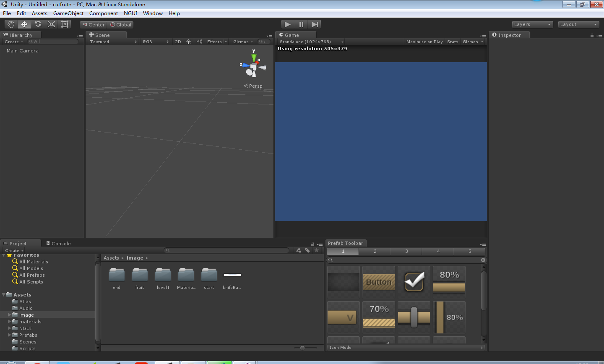Screen dimensions: 604x364
Task: Open the end folder
Action: click(117, 279)
